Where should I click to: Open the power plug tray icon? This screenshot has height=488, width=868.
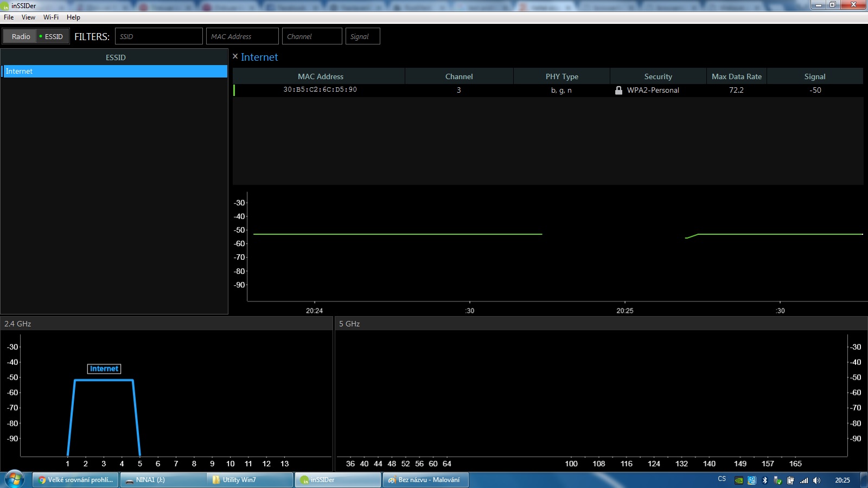point(790,480)
